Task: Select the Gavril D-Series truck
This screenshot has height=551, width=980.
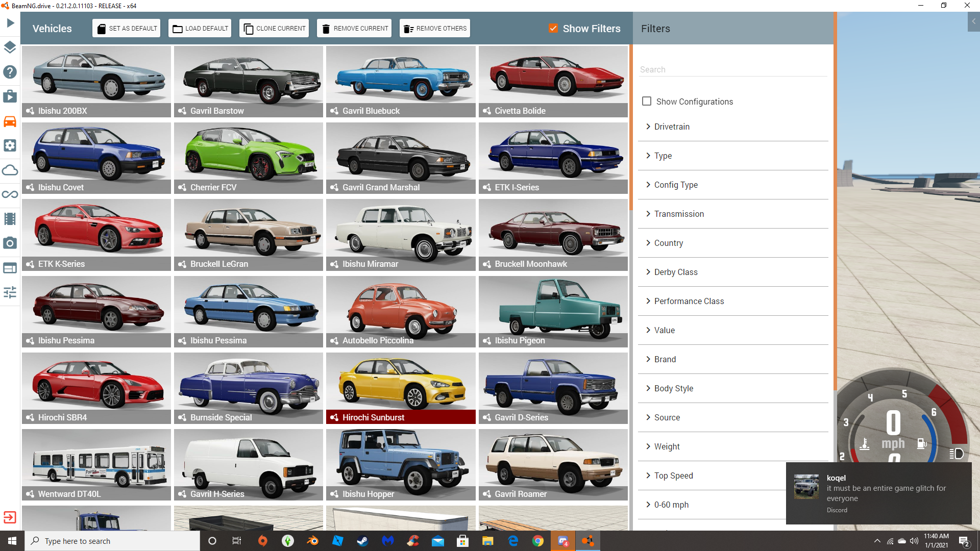Action: click(553, 388)
